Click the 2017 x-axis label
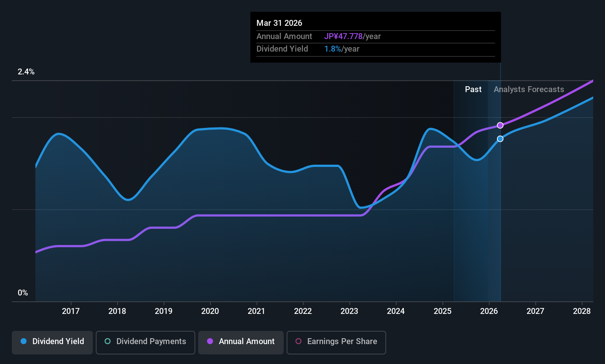The height and width of the screenshot is (364, 605). (71, 311)
